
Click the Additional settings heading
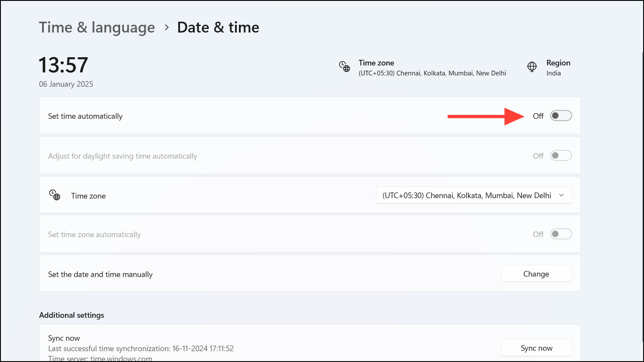pos(71,315)
